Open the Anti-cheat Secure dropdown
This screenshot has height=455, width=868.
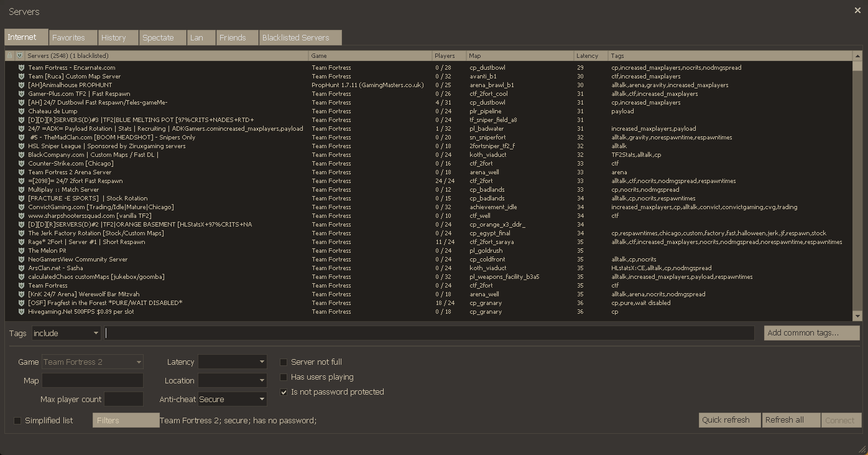[x=232, y=398]
